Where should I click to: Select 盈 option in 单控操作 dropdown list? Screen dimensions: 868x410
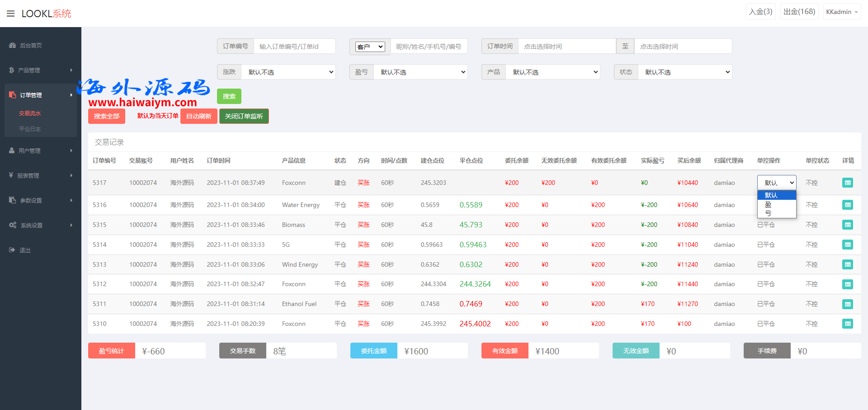pos(769,204)
